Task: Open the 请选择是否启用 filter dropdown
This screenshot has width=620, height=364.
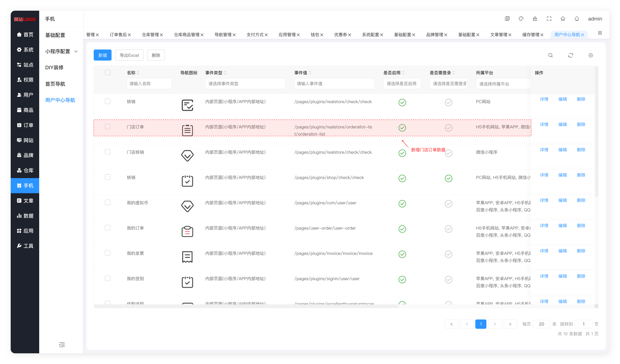Action: tap(402, 84)
